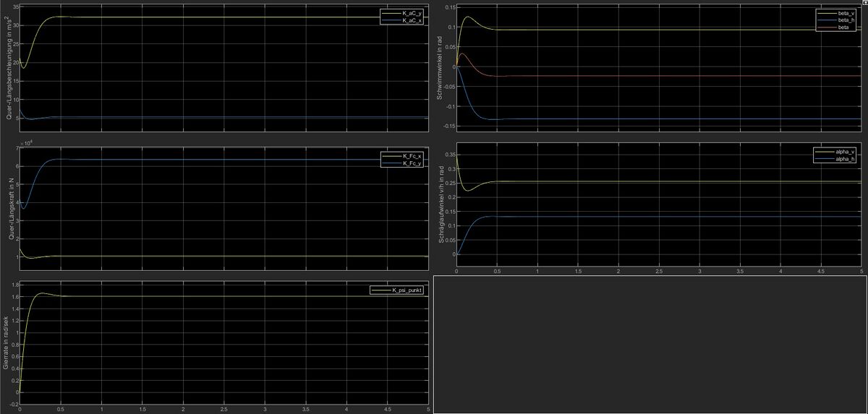Image resolution: width=868 pixels, height=414 pixels.
Task: Click the red beta legend entry
Action: [843, 27]
